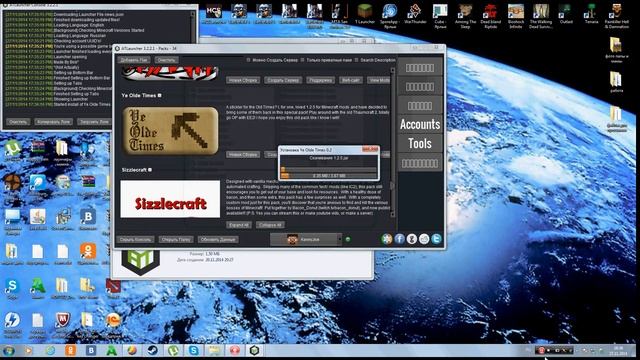640x360 pixels.
Task: Click 'Скрыть Консоль' button
Action: click(x=136, y=240)
